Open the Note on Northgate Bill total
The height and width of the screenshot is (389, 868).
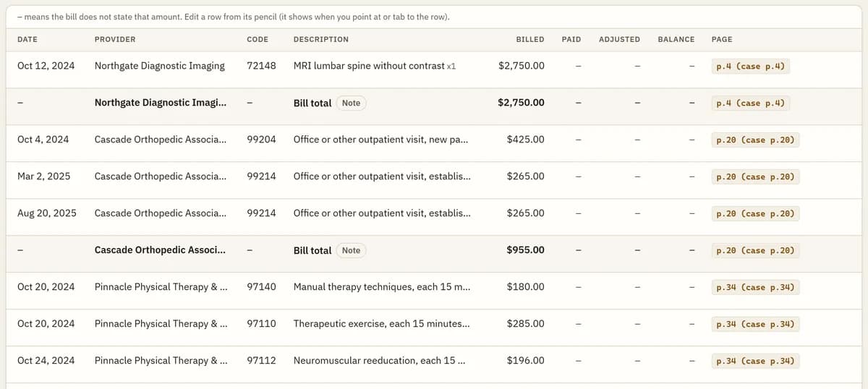(351, 103)
